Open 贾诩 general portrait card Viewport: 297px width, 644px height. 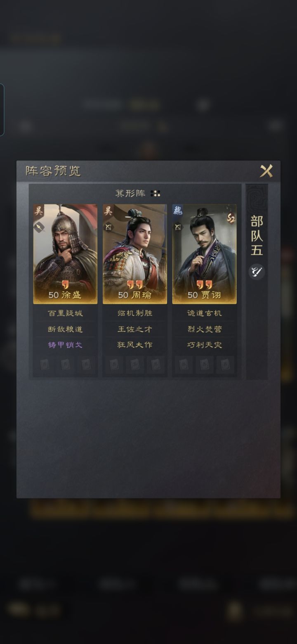(204, 254)
